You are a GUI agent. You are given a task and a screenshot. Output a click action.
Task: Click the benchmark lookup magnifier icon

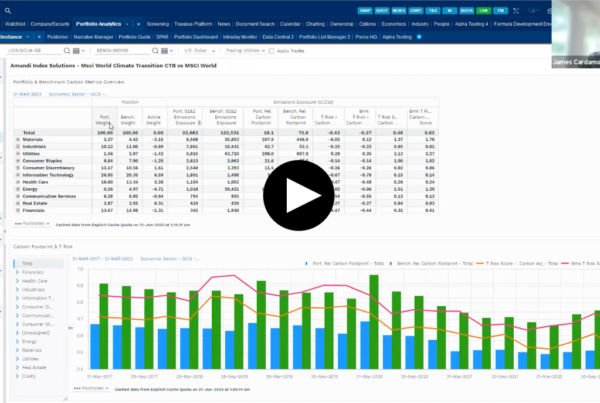[155, 51]
